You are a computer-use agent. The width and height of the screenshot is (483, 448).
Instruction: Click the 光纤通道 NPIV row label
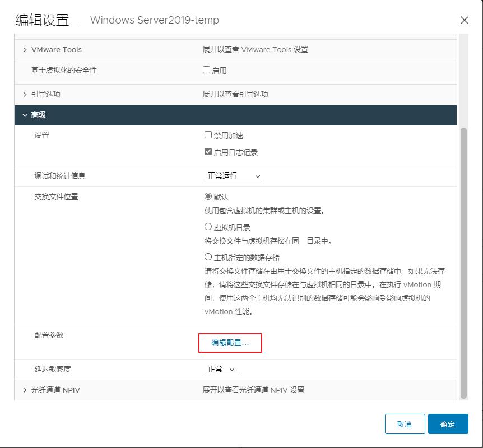coord(55,390)
